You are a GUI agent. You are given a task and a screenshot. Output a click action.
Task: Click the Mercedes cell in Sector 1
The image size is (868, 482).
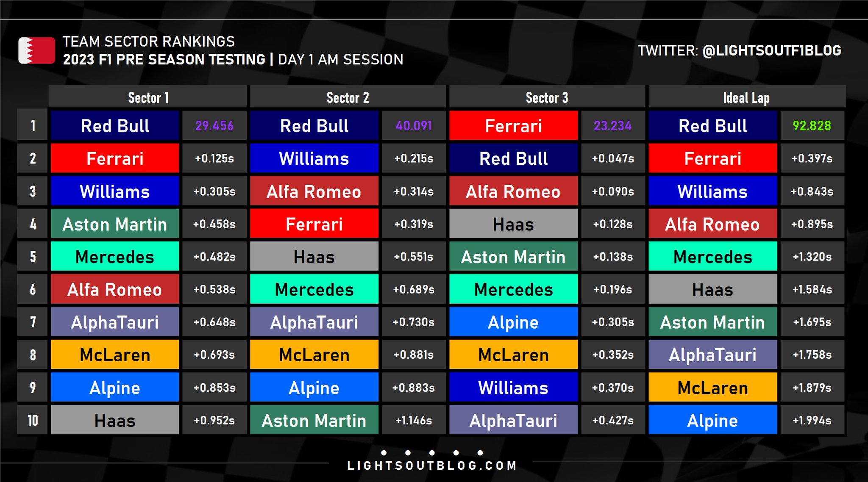point(115,257)
